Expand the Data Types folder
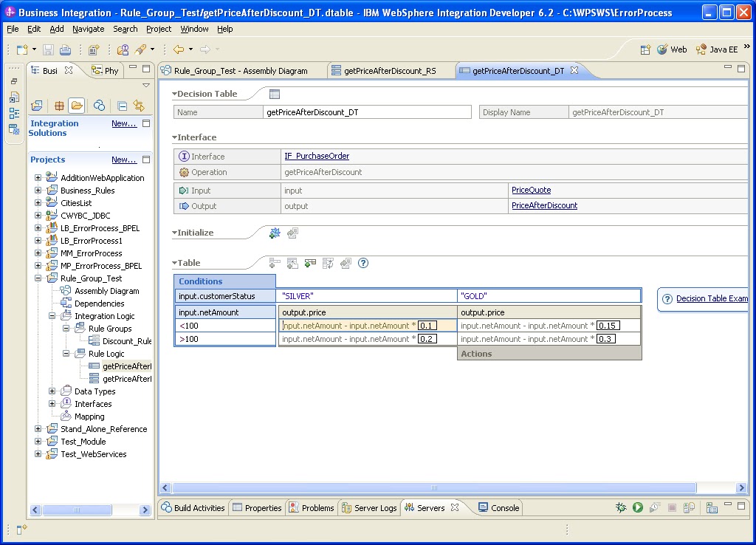 click(x=52, y=391)
